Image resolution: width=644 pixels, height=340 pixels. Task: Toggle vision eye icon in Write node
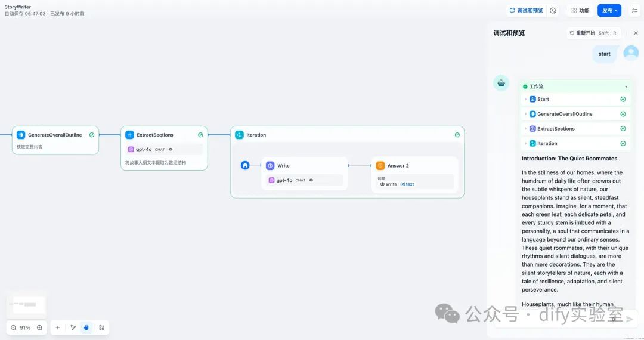point(311,180)
